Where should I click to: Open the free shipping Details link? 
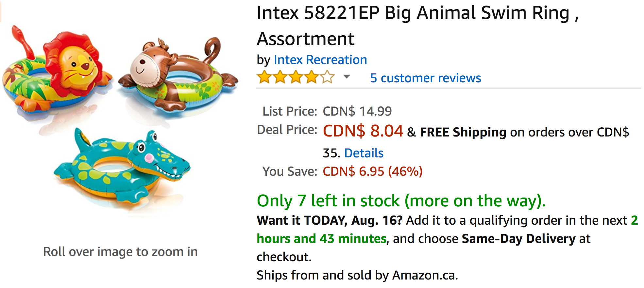[x=364, y=153]
